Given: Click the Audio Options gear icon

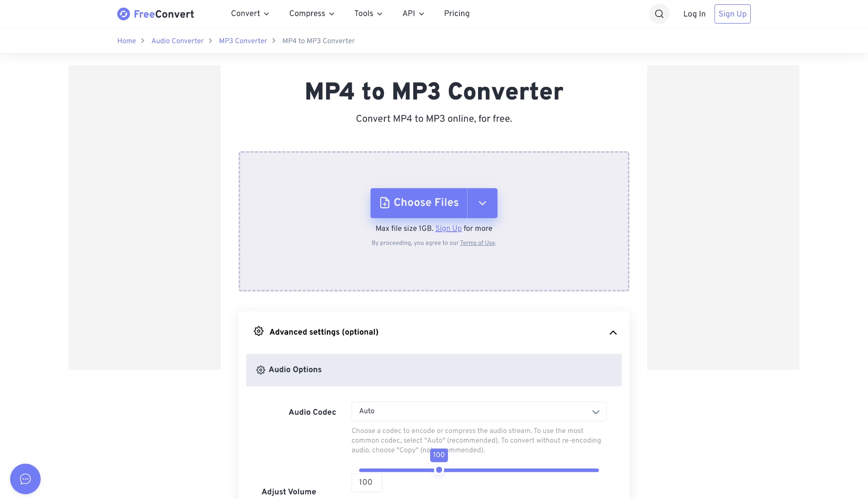Looking at the screenshot, I should [x=261, y=370].
